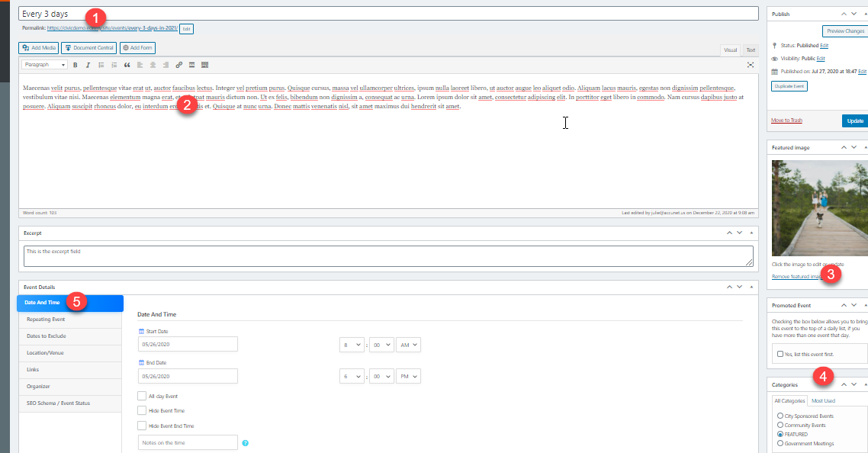Viewport: 868px width, 453px height.
Task: Switch editor to Text tab
Action: pos(751,50)
